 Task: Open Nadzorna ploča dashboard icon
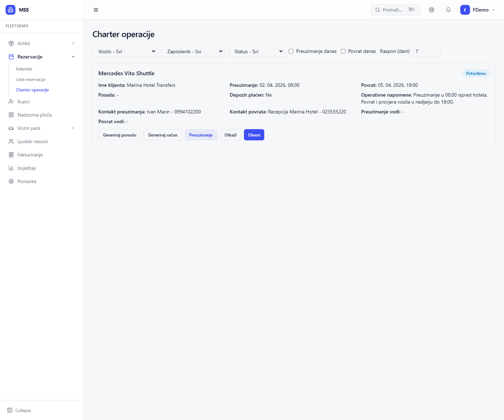11,115
